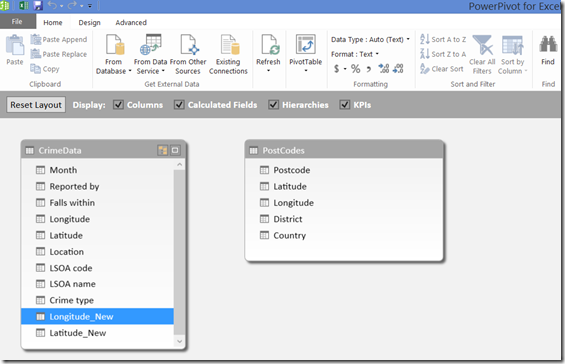Click Redo in quick access toolbar
Viewport: 565px width, 364px height.
click(72, 5)
